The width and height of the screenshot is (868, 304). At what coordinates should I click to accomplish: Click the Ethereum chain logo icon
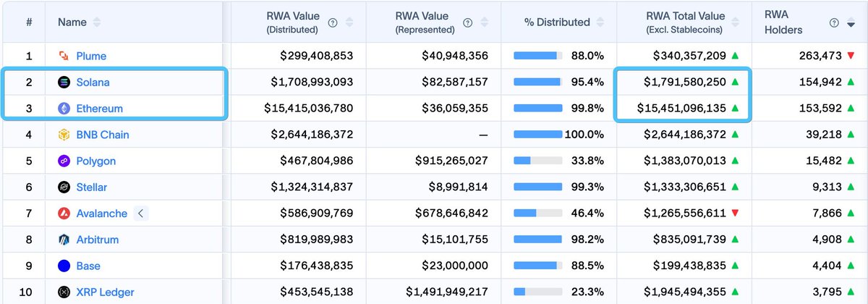coord(64,109)
